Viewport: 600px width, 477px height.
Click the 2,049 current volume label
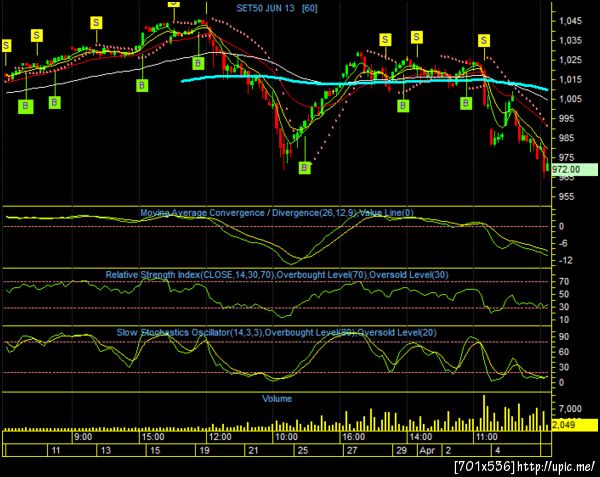click(574, 425)
